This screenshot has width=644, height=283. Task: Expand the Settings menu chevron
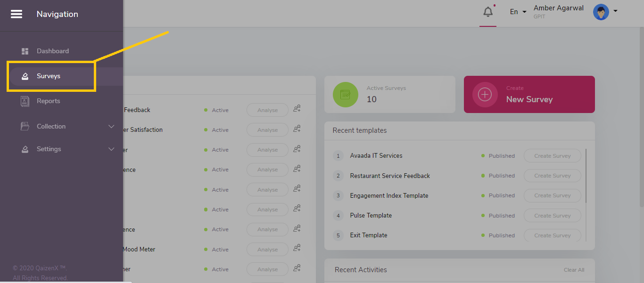coord(111,149)
